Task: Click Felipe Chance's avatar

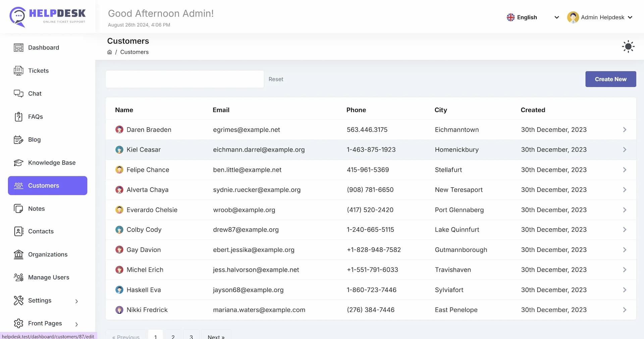Action: 119,170
